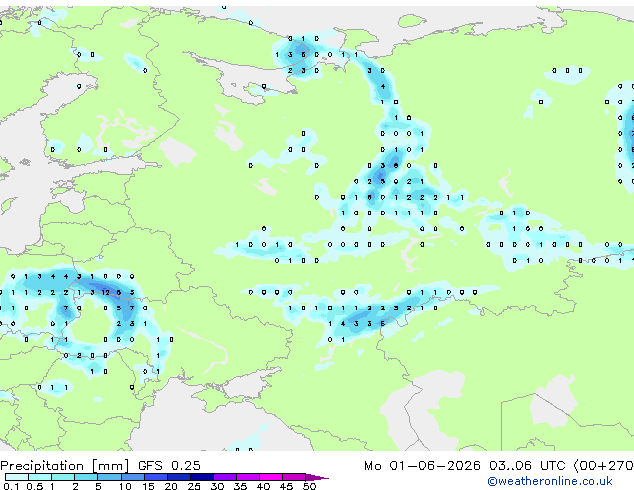Image resolution: width=634 pixels, height=490 pixels.
Task: Click the dark blue swatch between 25 and 30
Action: pyautogui.click(x=202, y=477)
